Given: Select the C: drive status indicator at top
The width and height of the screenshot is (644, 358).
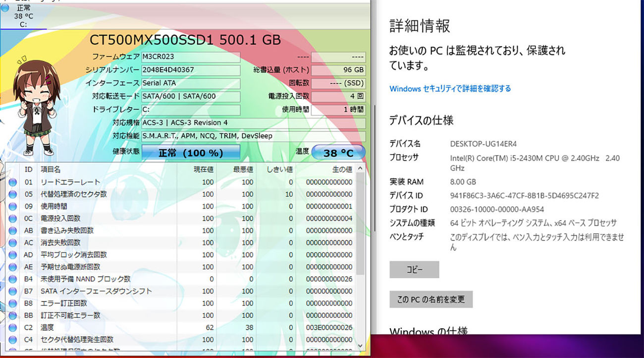Looking at the screenshot, I should tap(23, 16).
